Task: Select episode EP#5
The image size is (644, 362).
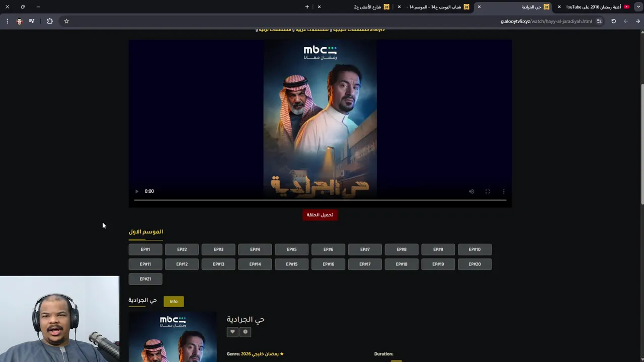Action: coord(292,249)
